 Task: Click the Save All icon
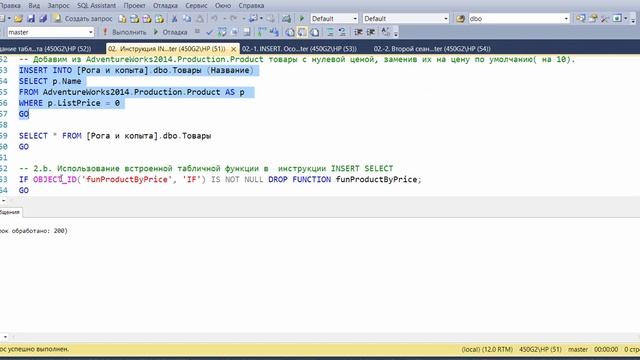tap(43, 19)
